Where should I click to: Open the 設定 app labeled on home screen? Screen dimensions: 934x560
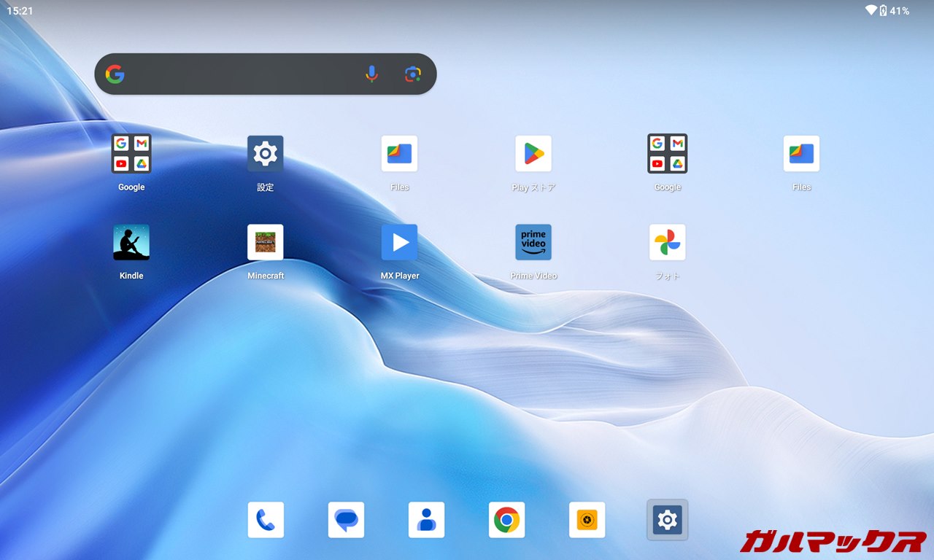(266, 154)
